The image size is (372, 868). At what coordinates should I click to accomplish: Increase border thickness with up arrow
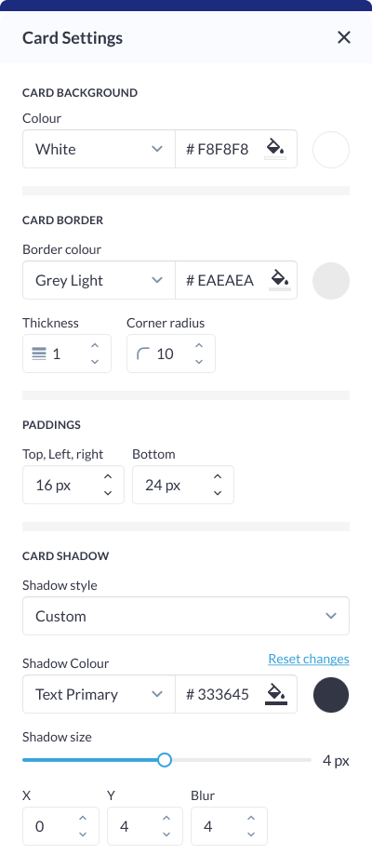tap(95, 346)
